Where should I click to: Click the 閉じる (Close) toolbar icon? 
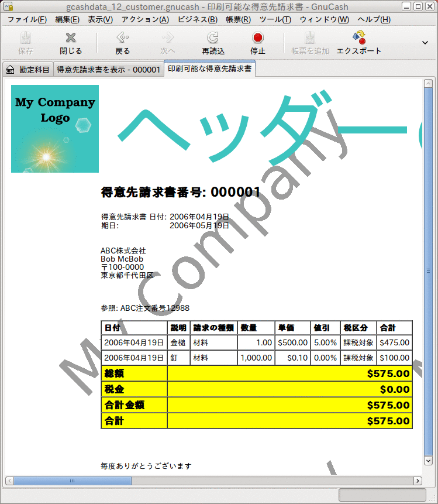[71, 39]
